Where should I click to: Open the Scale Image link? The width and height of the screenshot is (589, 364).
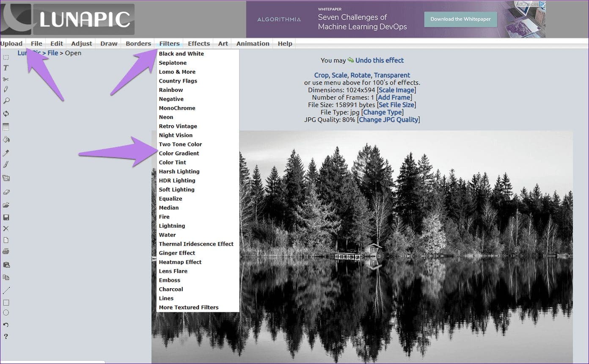coord(396,90)
